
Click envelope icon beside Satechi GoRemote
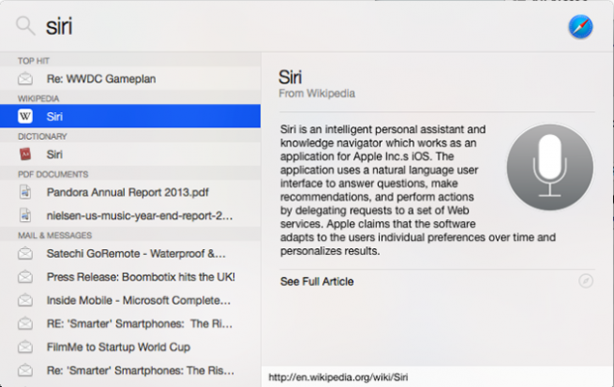point(25,254)
